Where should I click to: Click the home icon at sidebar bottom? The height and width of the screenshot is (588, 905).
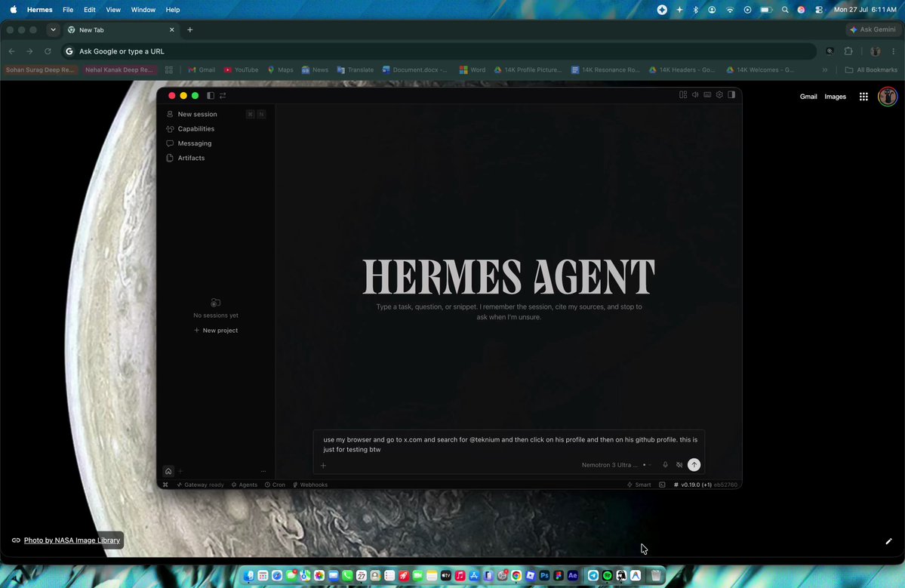coord(168,471)
